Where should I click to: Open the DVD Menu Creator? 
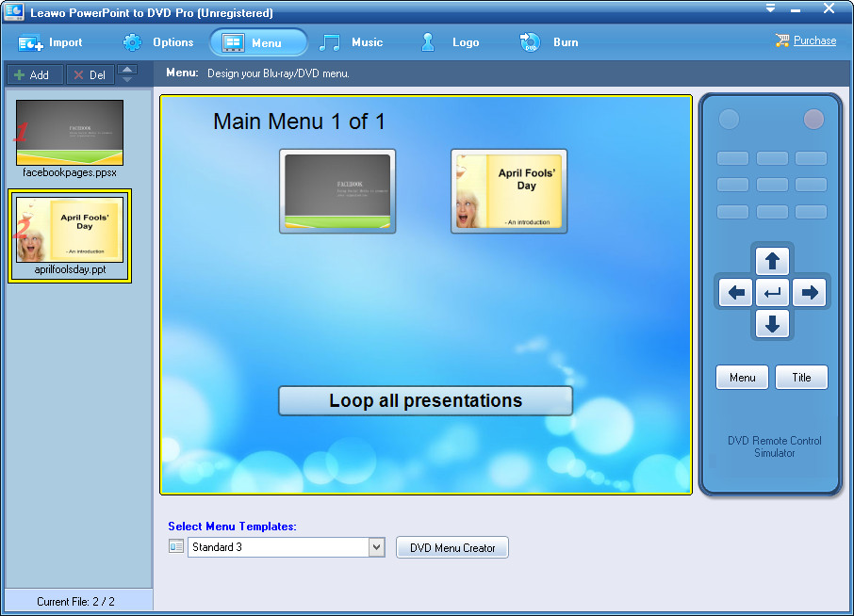[452, 547]
